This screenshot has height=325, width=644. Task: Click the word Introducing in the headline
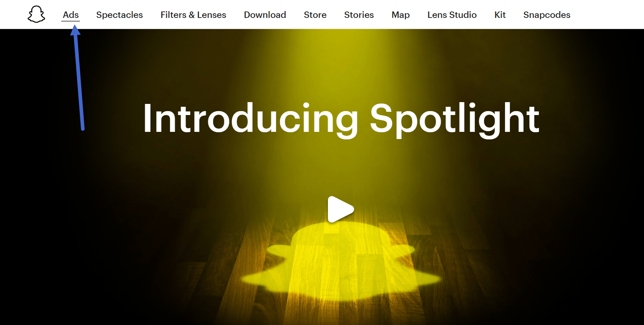(x=251, y=119)
